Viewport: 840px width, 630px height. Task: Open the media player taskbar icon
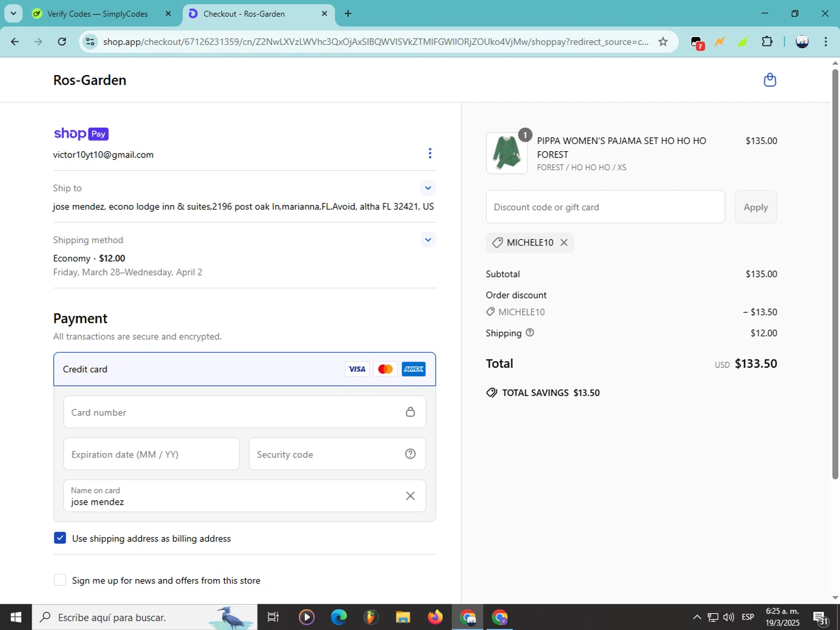pyautogui.click(x=306, y=617)
